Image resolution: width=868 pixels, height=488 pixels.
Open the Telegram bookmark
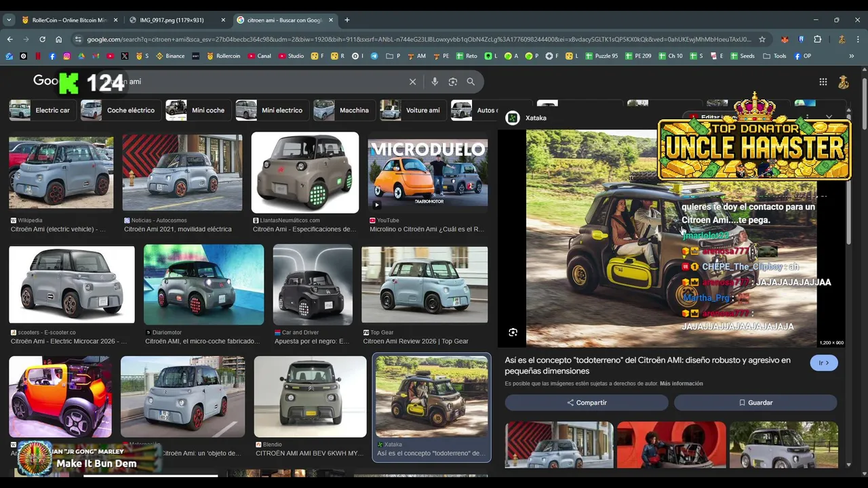coord(374,56)
